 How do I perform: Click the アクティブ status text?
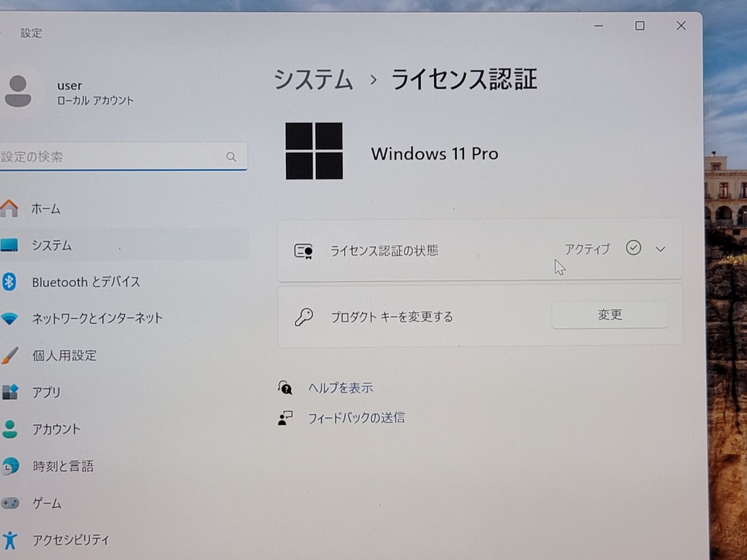587,249
